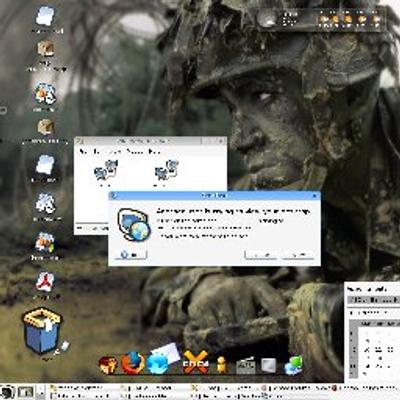
Task: Click the gray square dock icon
Action: point(269,365)
